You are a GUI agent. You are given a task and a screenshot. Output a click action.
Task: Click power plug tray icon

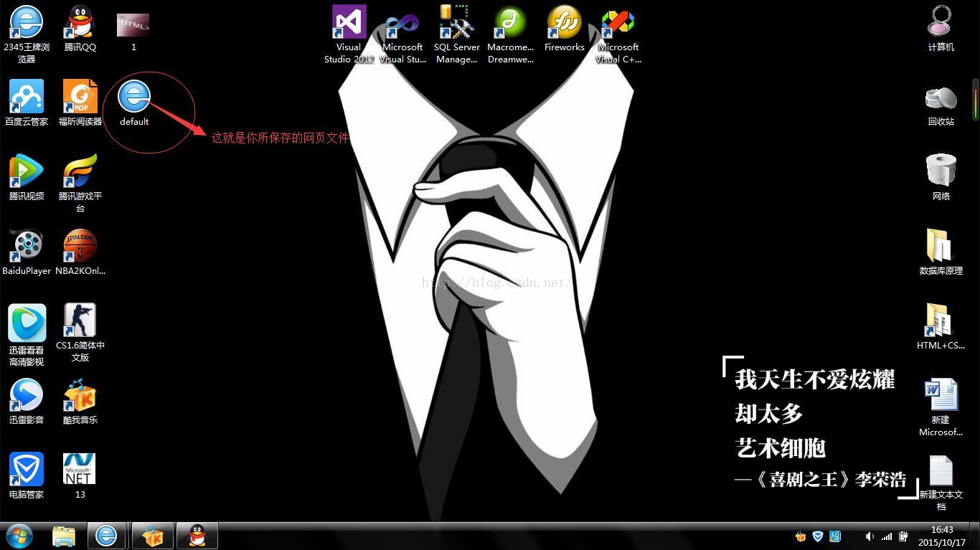point(903,536)
